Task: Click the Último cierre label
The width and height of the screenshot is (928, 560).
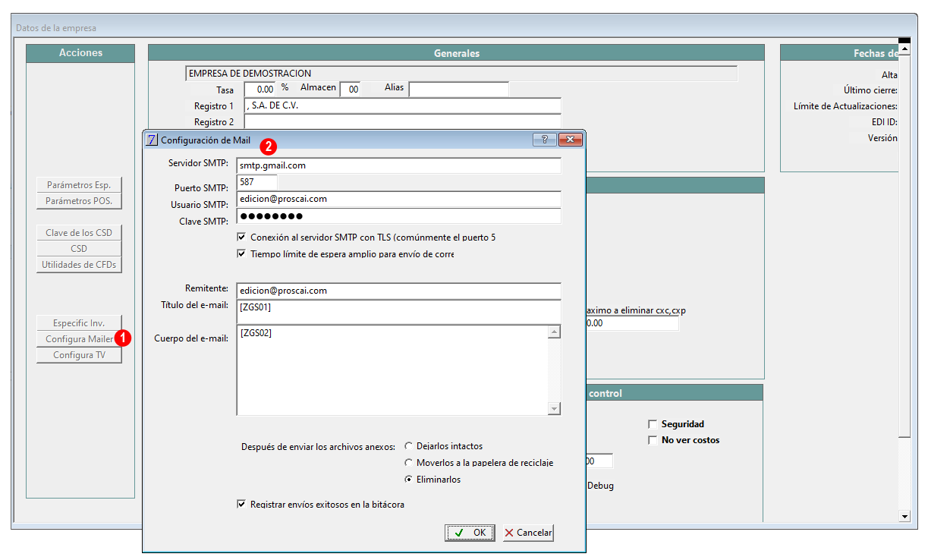Action: coord(870,90)
